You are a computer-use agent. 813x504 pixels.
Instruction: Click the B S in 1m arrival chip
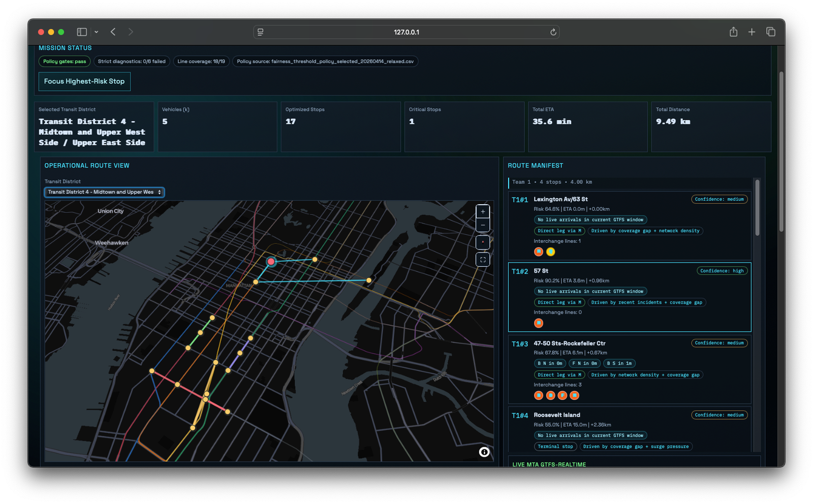[x=619, y=363]
